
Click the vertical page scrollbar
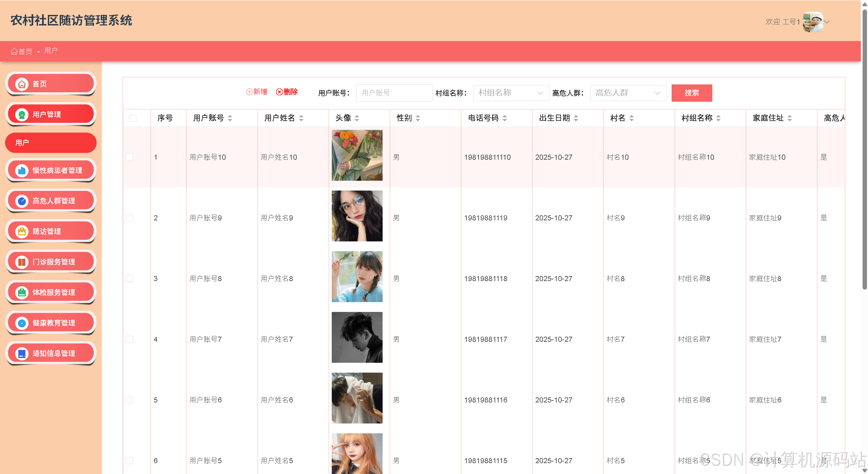(x=865, y=149)
